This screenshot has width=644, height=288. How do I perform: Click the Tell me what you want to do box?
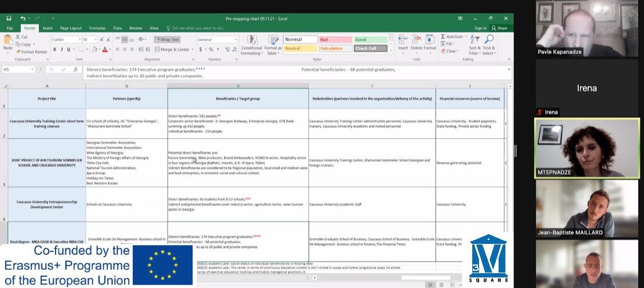coord(196,29)
